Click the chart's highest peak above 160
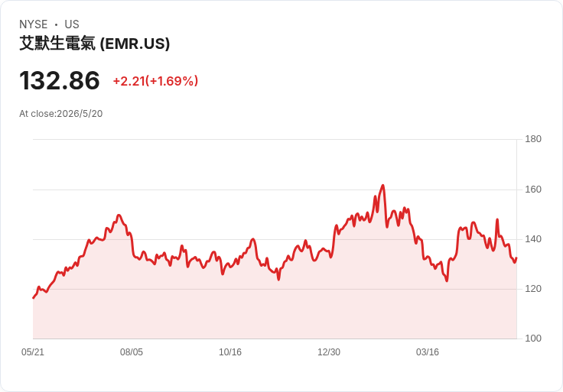563x392 pixels. [x=382, y=186]
